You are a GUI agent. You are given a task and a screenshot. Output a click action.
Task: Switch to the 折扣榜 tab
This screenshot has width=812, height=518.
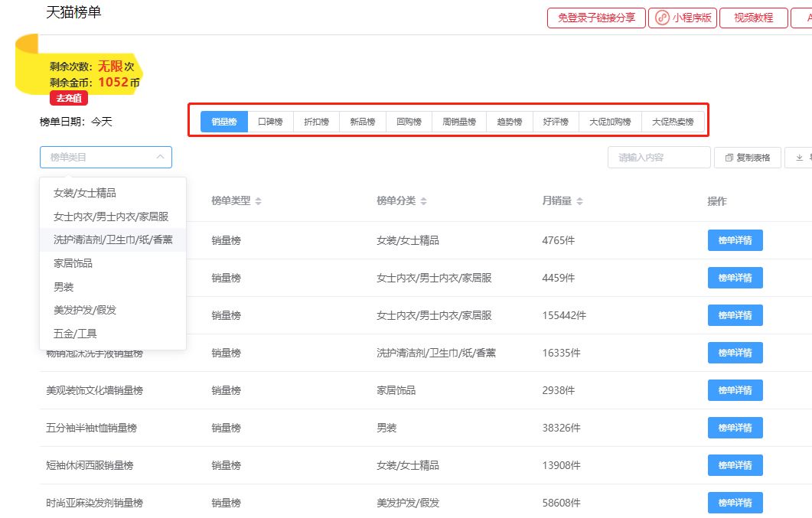click(316, 121)
